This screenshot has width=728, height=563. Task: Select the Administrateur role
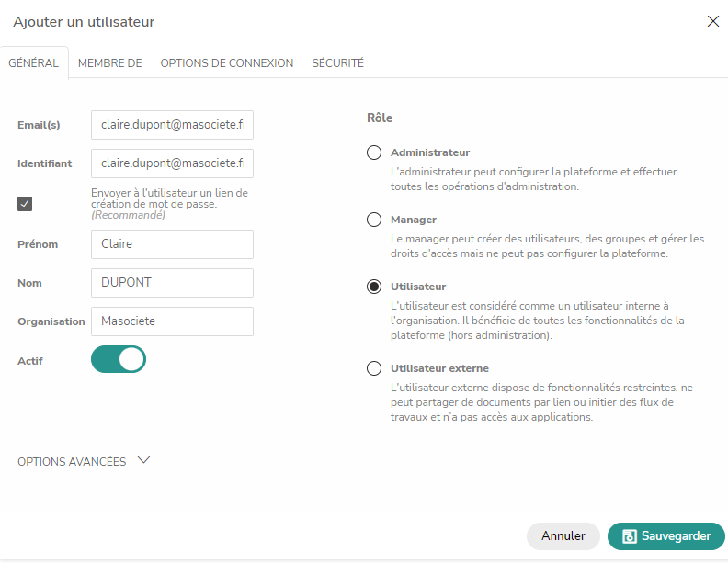point(374,152)
